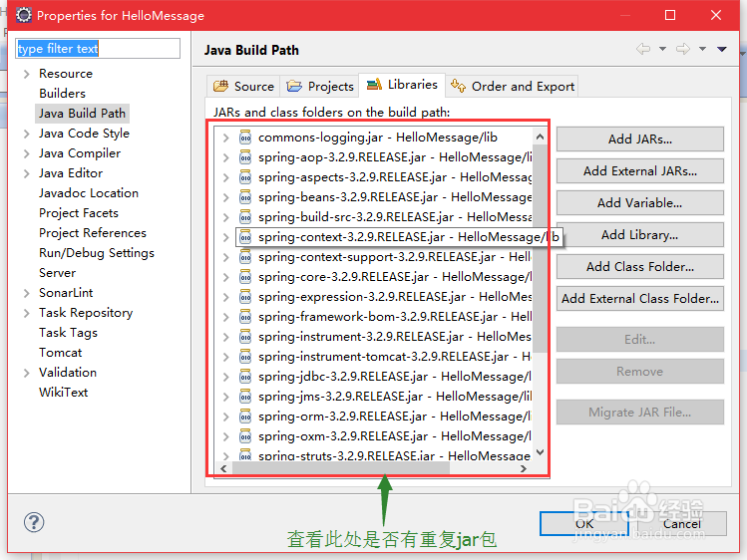Focus the type filter text field
The width and height of the screenshot is (747, 560).
[x=98, y=49]
